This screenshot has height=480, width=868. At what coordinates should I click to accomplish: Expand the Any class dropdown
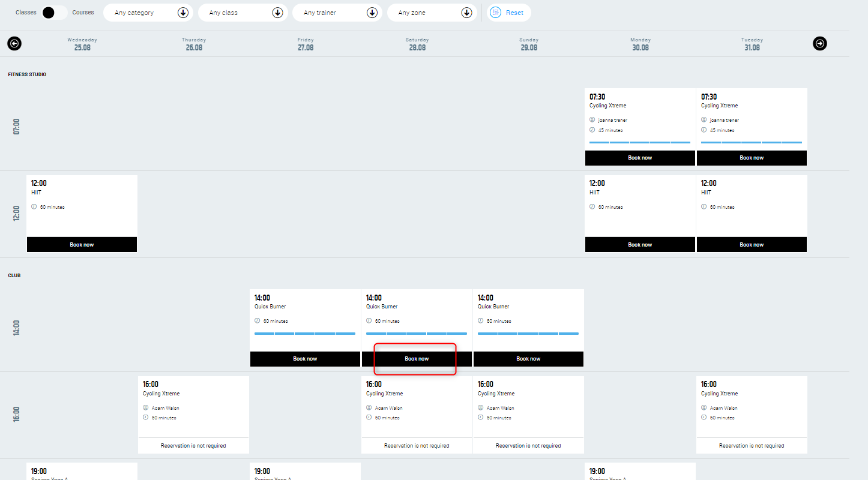[x=243, y=13]
